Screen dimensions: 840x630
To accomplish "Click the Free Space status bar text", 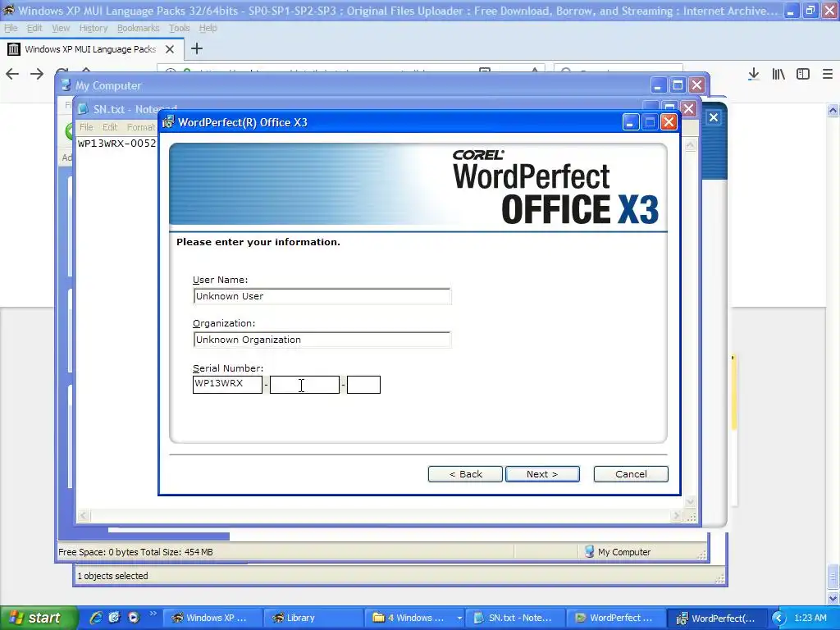I will click(135, 552).
